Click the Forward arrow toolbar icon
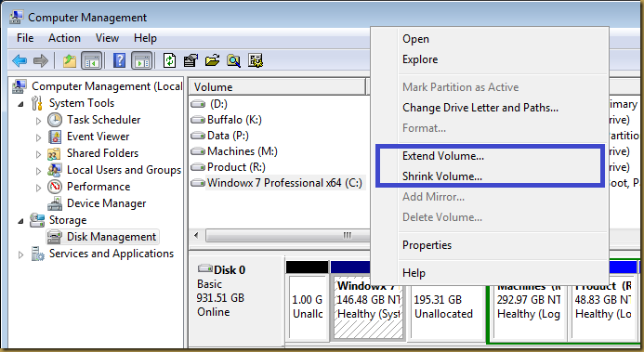Image resolution: width=644 pixels, height=352 pixels. [41, 61]
